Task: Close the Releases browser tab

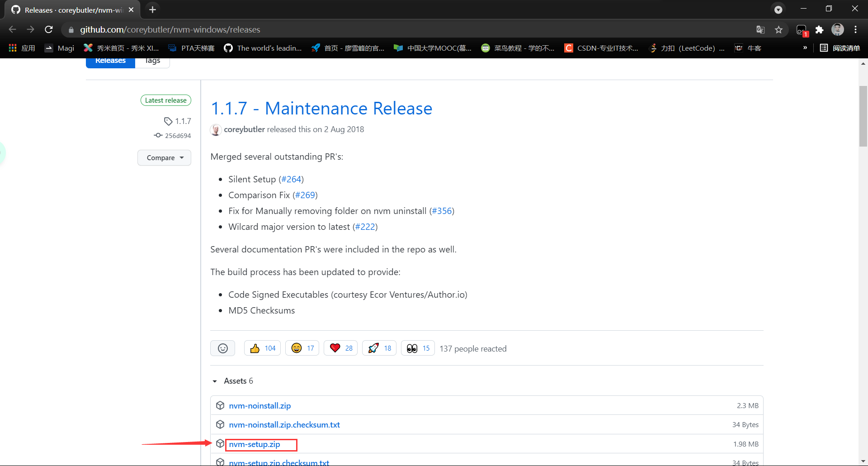Action: click(x=131, y=10)
